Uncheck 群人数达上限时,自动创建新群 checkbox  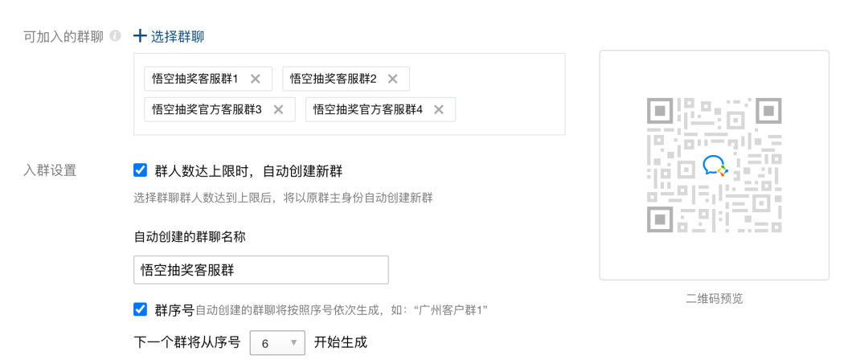(x=141, y=170)
